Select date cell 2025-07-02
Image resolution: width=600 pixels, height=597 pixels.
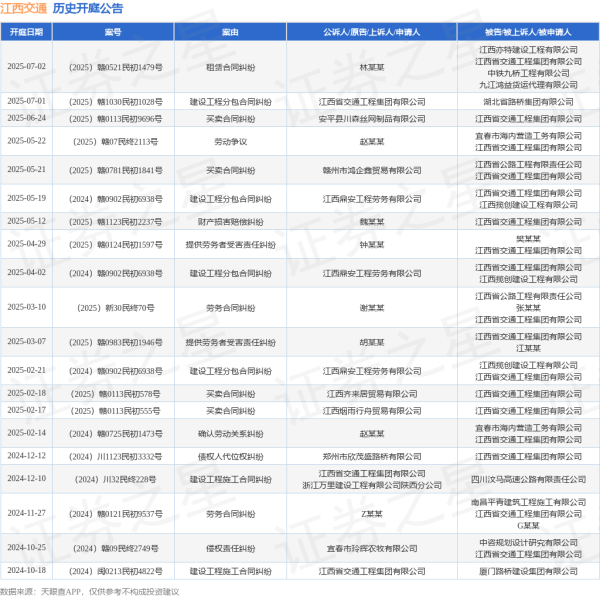[x=26, y=67]
